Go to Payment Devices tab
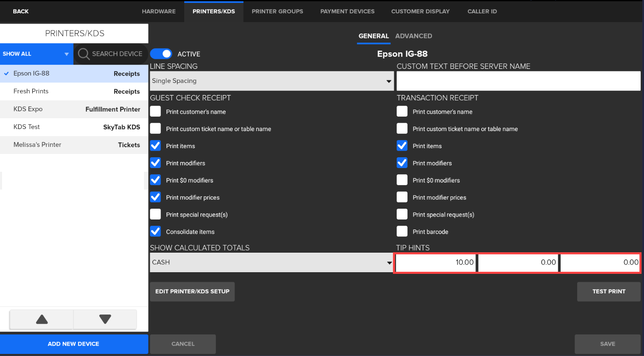This screenshot has height=356, width=644. click(x=347, y=11)
